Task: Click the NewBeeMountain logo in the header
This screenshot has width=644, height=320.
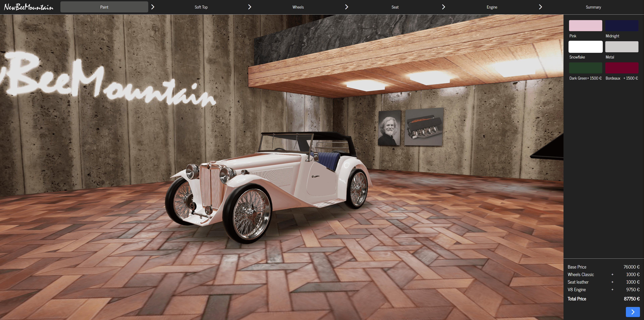Action: point(29,7)
